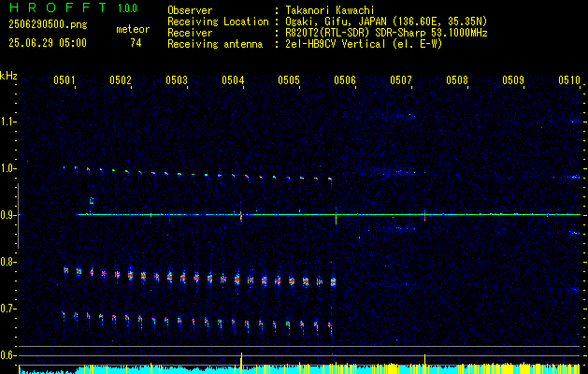
Task: Click the Observer field label
Action: click(190, 10)
